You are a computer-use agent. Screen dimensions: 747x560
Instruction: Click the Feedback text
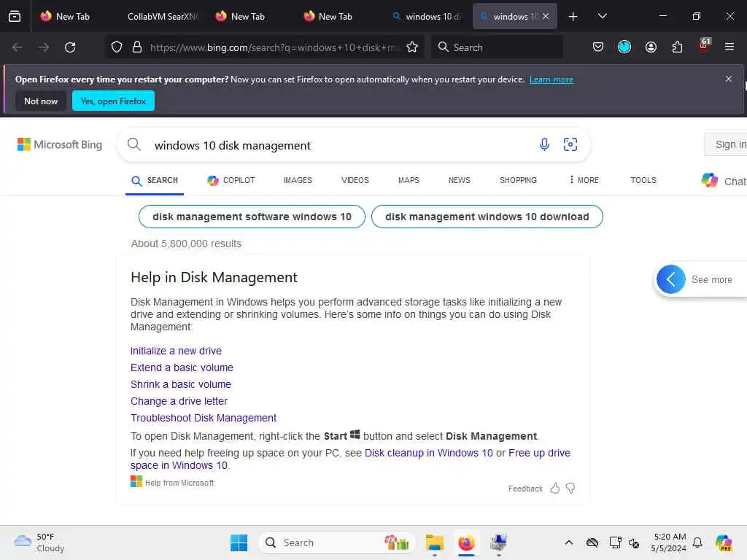pos(525,489)
